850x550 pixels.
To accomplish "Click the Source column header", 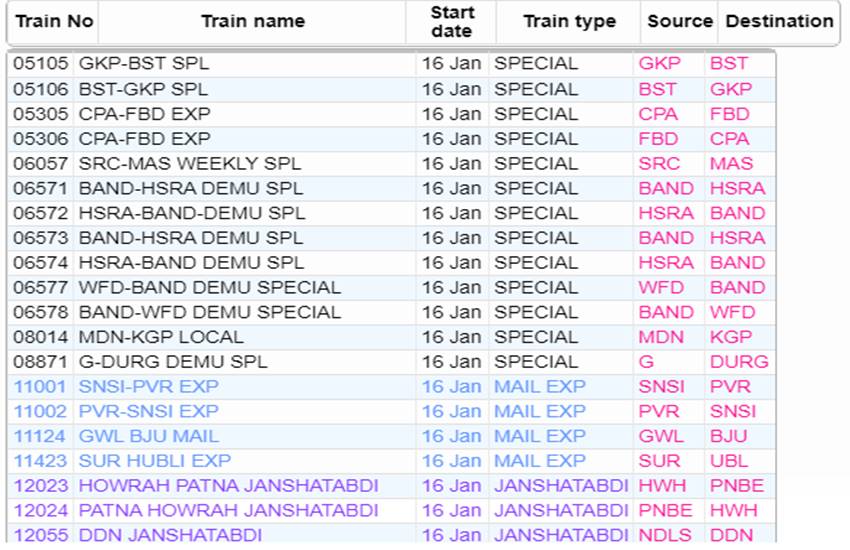I will (x=679, y=21).
